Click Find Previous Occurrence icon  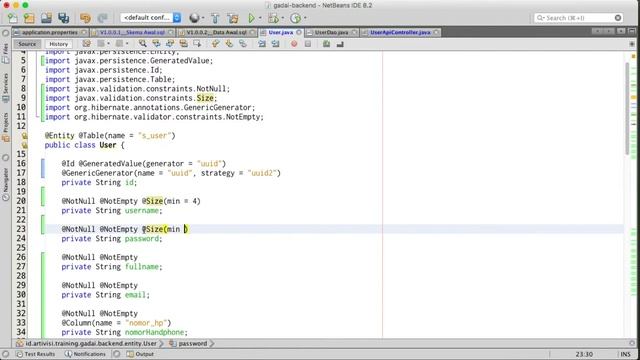[x=156, y=44]
